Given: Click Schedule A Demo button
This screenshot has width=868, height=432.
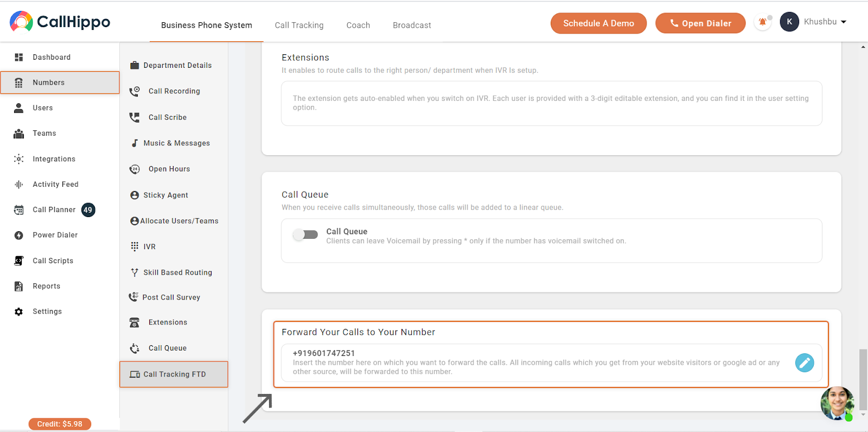Looking at the screenshot, I should [x=598, y=23].
